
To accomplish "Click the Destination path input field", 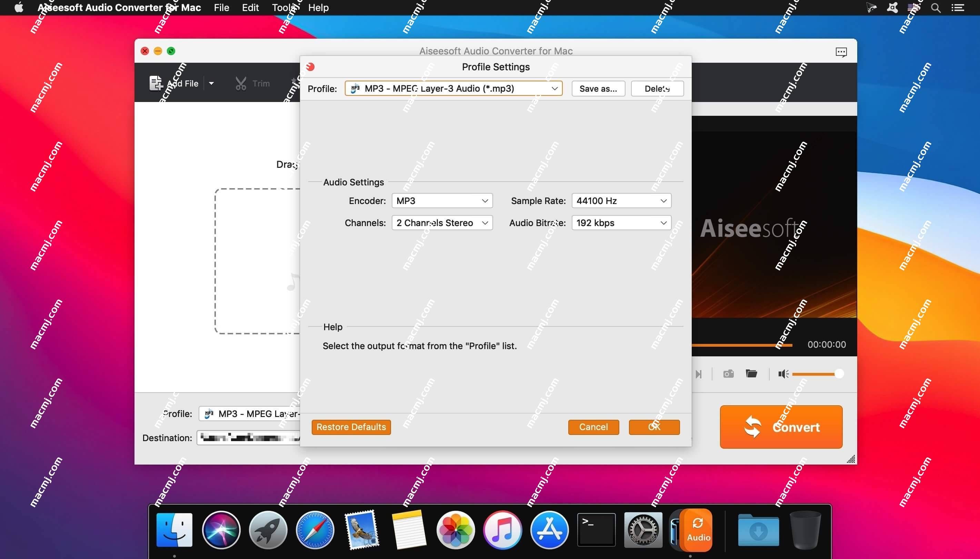I will click(x=249, y=437).
